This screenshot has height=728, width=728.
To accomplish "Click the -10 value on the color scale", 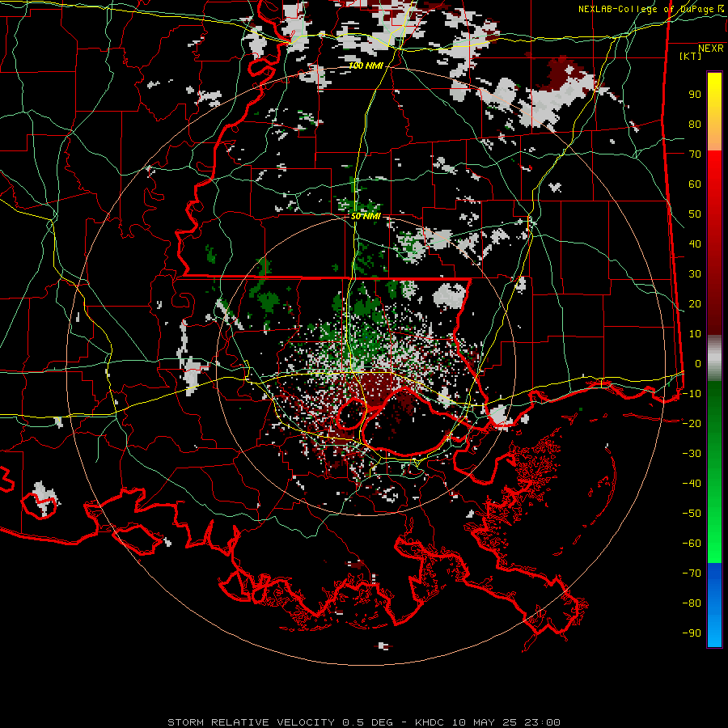I will click(x=692, y=394).
